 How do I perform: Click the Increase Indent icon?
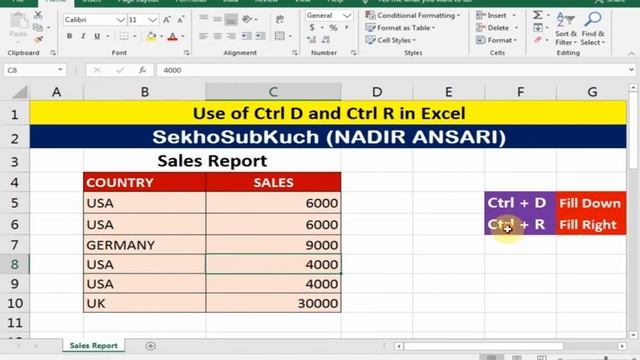(260, 36)
